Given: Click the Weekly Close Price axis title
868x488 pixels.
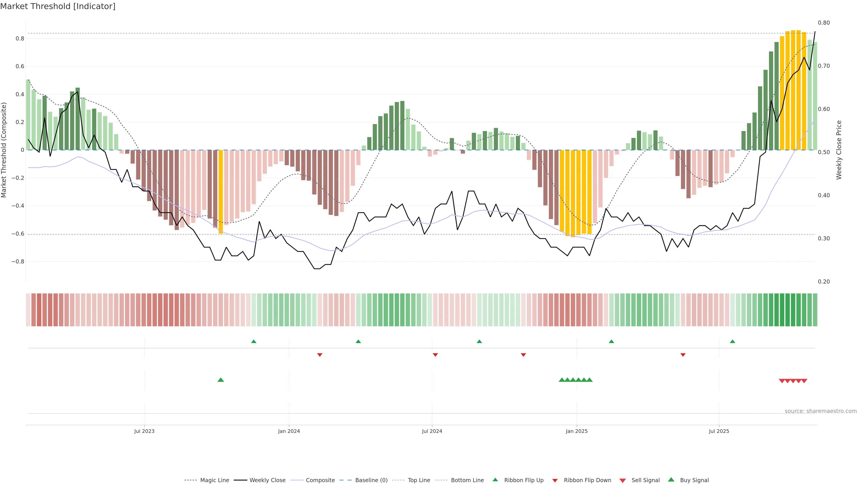Looking at the screenshot, I should click(x=839, y=150).
